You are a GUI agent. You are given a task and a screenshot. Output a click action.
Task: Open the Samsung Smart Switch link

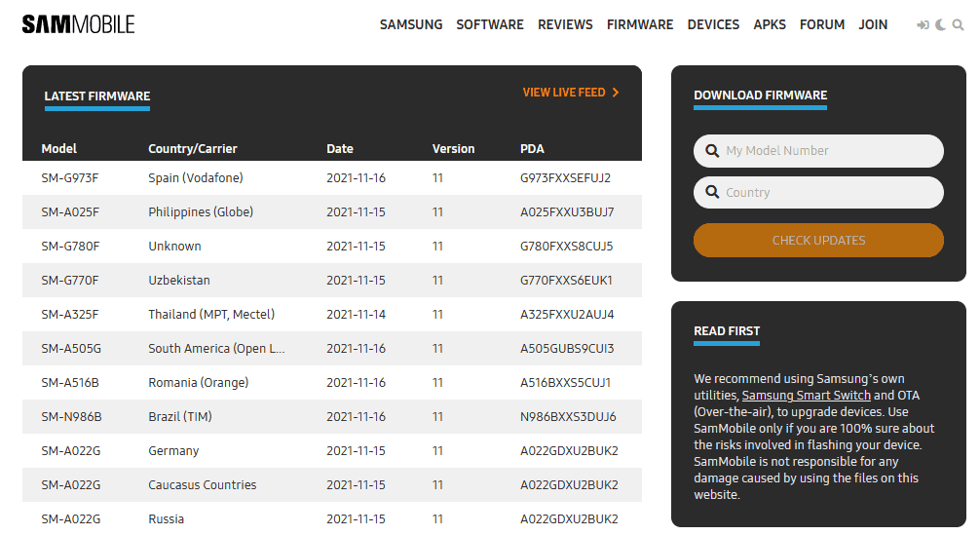click(x=807, y=395)
